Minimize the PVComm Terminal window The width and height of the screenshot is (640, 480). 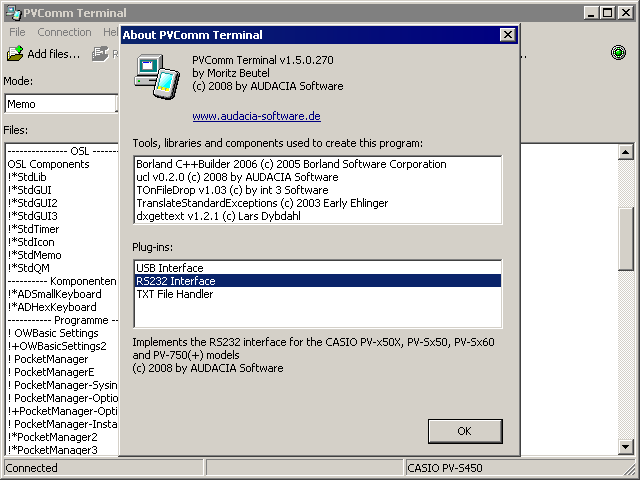[590, 13]
